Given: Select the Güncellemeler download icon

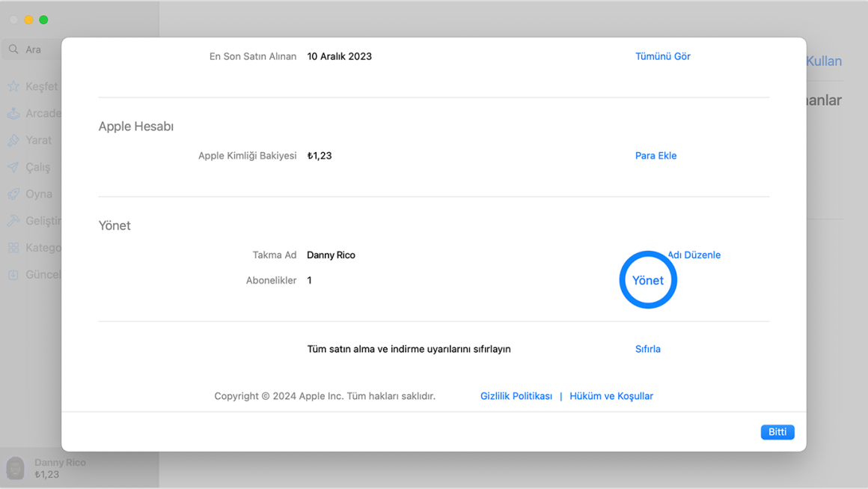Looking at the screenshot, I should pyautogui.click(x=13, y=275).
